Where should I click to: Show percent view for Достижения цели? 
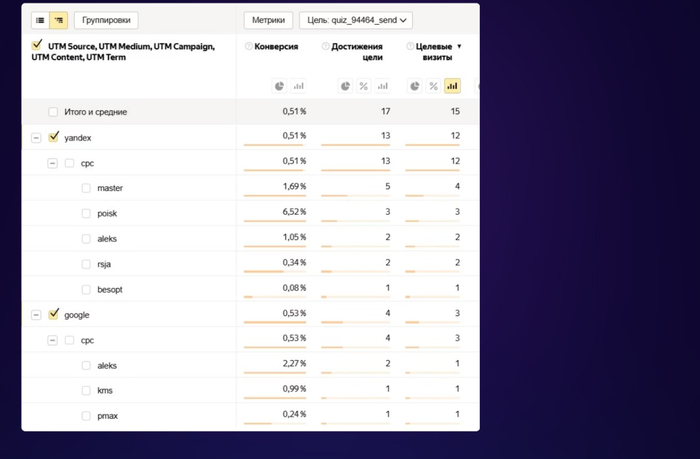point(363,86)
